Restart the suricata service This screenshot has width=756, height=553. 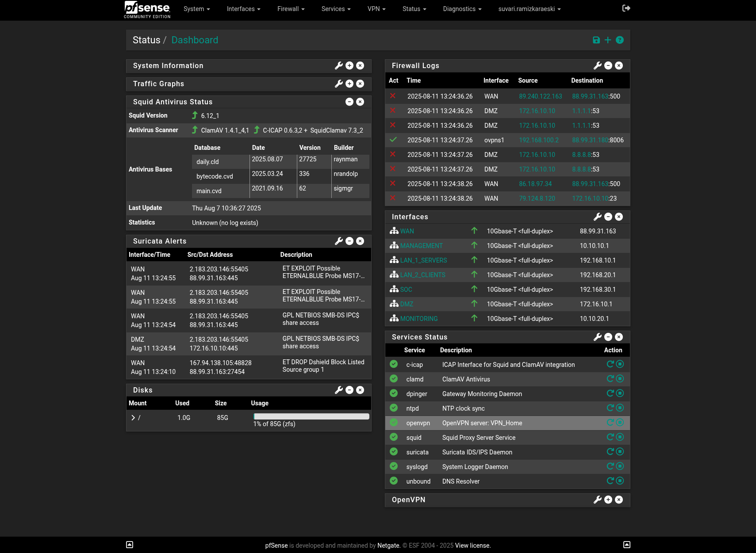click(610, 451)
